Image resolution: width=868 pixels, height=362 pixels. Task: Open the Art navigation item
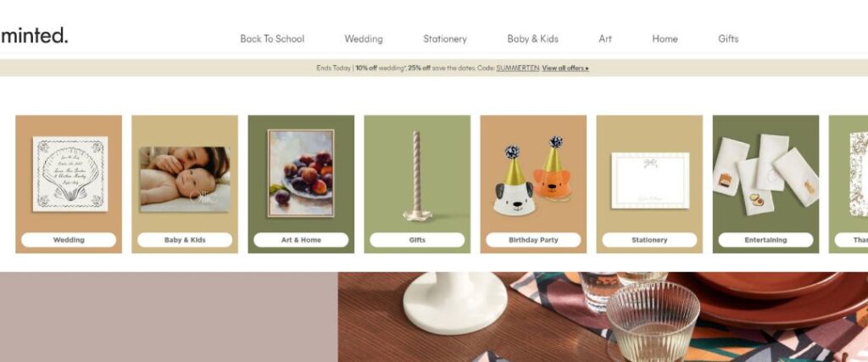tap(605, 39)
